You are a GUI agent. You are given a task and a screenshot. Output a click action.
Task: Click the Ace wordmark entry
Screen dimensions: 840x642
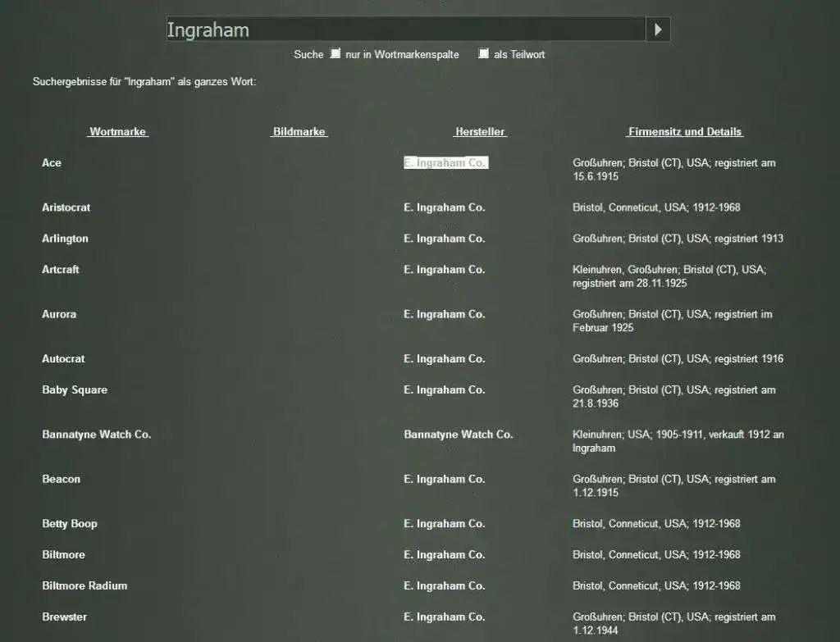52,163
